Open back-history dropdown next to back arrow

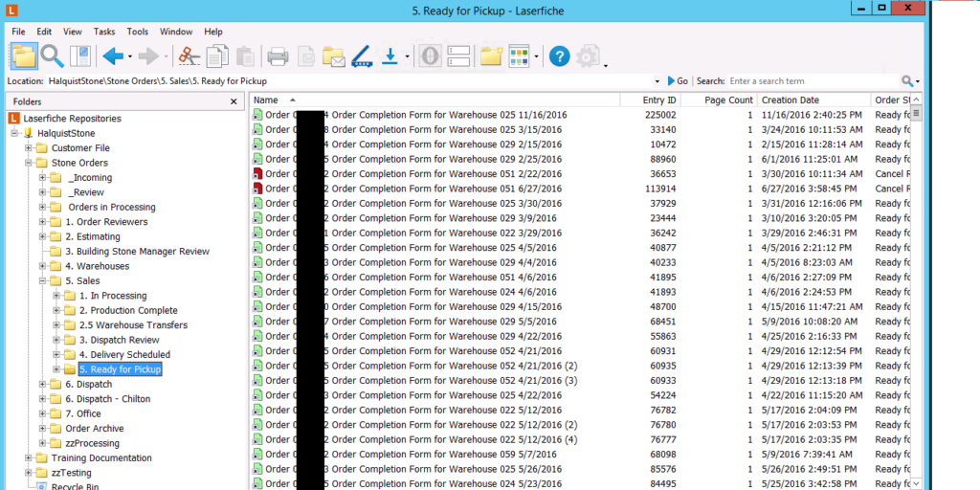(130, 56)
